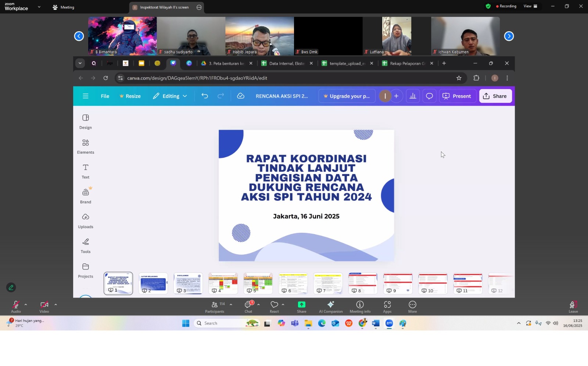Image resolution: width=588 pixels, height=366 pixels.
Task: Select the Text panel in Canva sidebar
Action: pos(85,171)
